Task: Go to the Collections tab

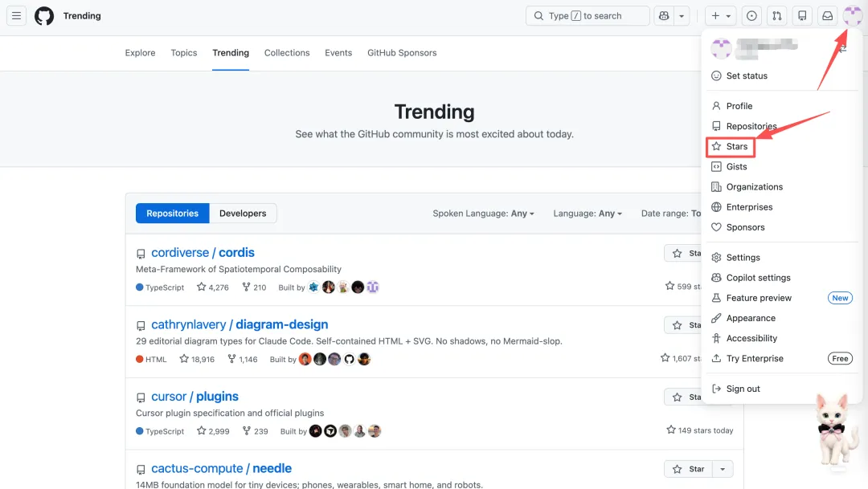Action: pos(287,52)
